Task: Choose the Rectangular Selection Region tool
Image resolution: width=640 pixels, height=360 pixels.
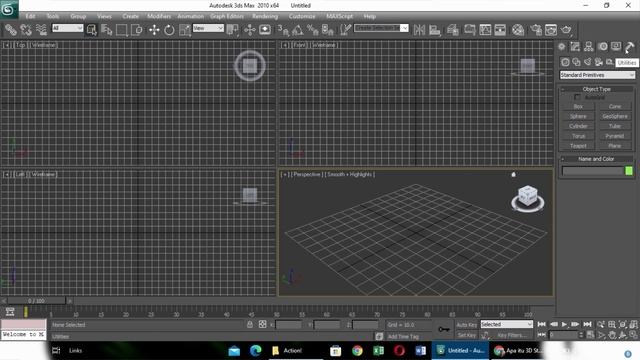Action: click(122, 30)
